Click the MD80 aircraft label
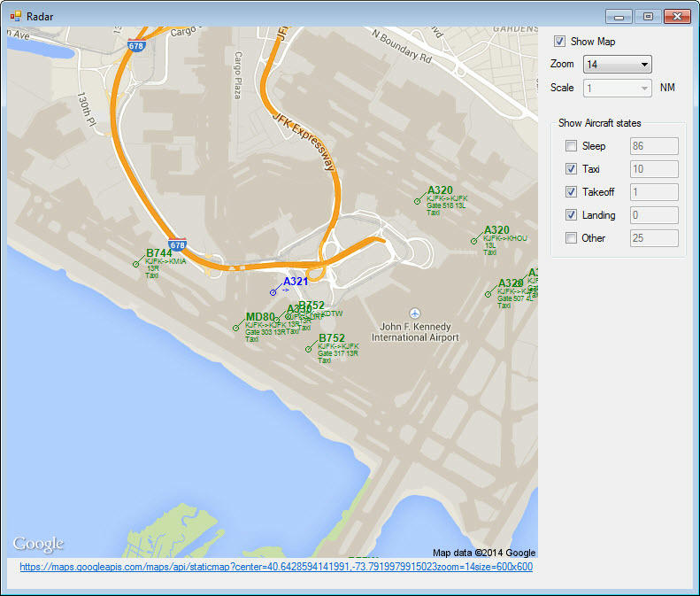Screen dimensions: 700x596 pos(260,317)
